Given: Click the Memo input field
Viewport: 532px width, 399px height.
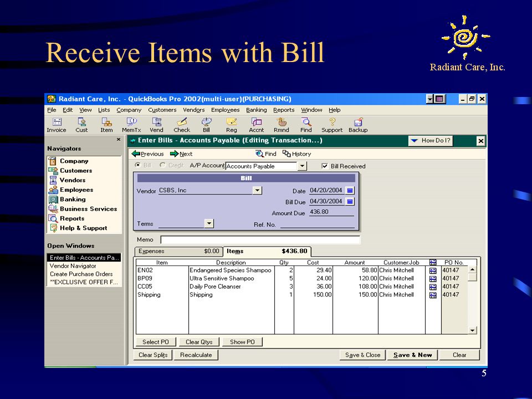Looking at the screenshot, I should pos(260,239).
